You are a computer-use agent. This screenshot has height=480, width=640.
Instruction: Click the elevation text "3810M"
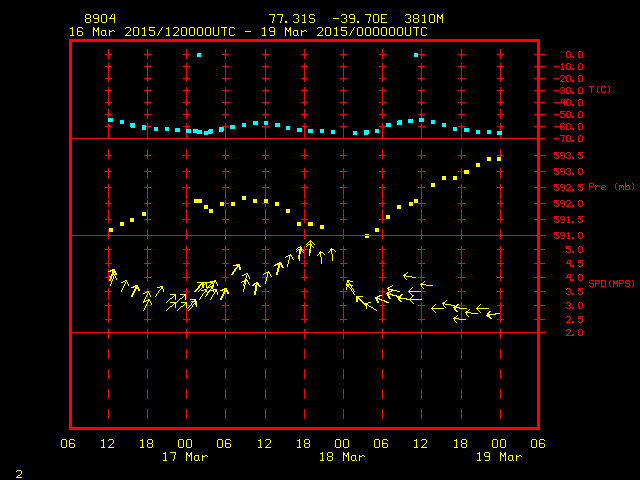pyautogui.click(x=424, y=19)
